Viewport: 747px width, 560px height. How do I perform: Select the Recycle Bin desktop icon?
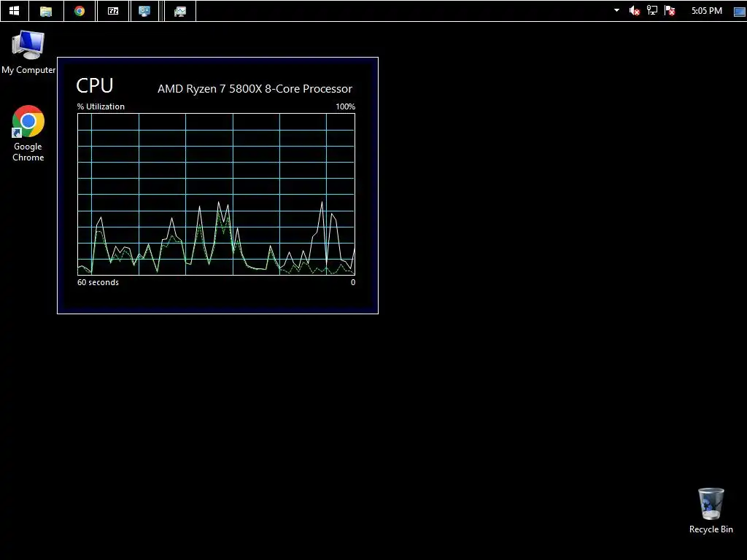tap(711, 510)
